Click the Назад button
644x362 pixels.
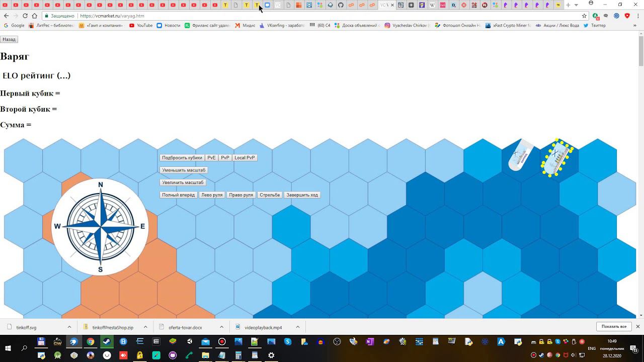click(x=9, y=39)
